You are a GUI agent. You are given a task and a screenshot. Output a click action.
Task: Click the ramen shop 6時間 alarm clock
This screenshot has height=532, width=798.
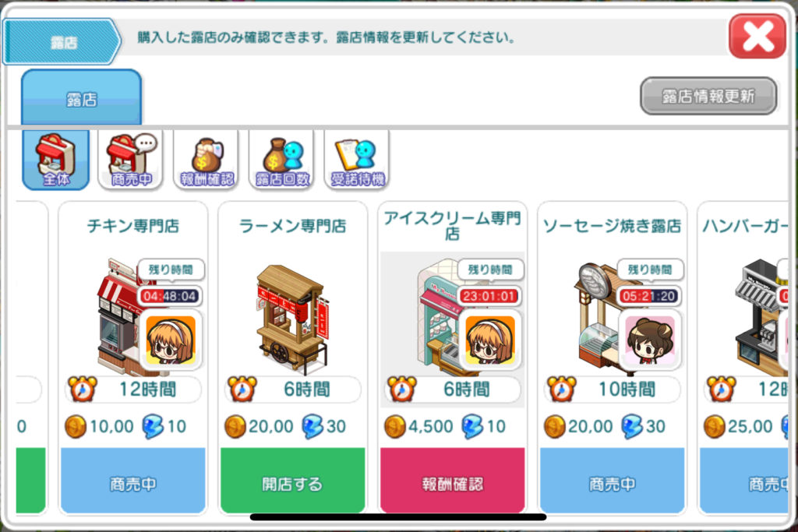pyautogui.click(x=242, y=389)
